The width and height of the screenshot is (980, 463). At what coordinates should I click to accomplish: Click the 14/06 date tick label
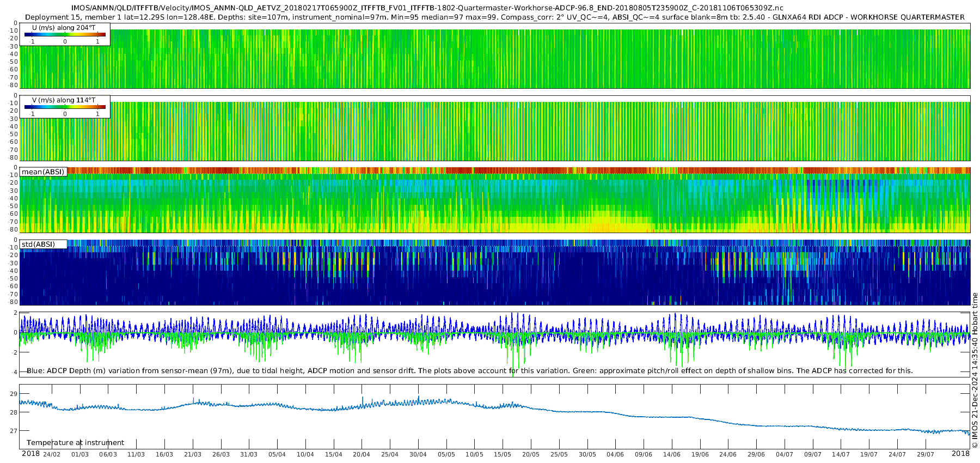pos(672,454)
